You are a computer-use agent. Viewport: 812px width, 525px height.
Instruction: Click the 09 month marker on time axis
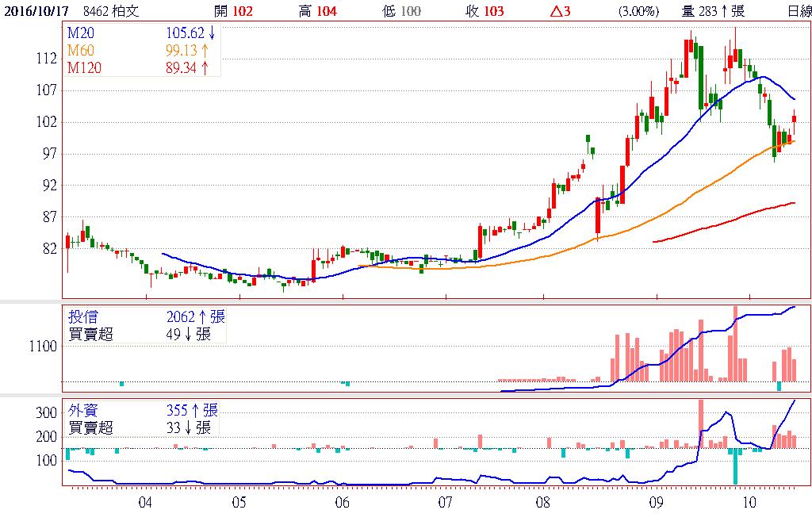[656, 503]
